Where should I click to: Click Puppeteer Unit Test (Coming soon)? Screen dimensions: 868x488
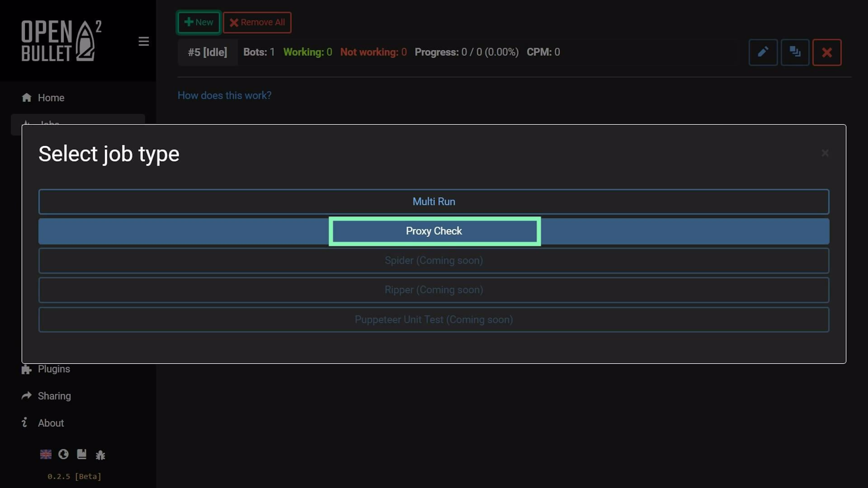click(434, 320)
